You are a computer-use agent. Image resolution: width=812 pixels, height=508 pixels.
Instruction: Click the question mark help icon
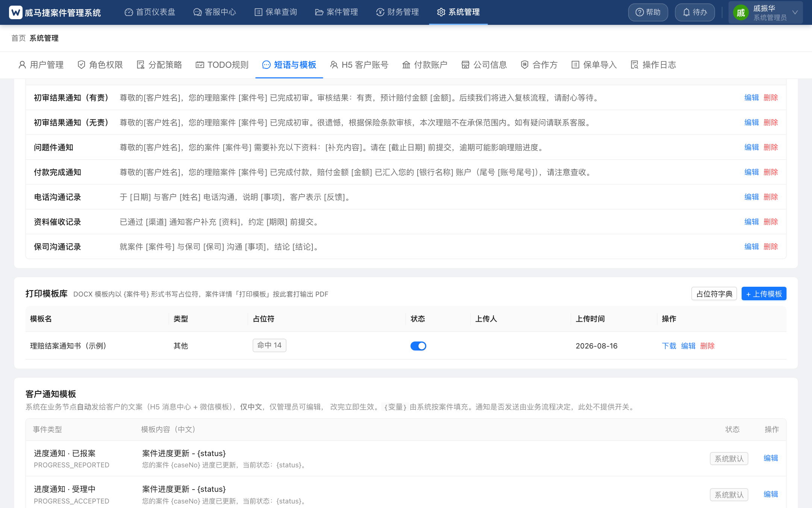(x=639, y=12)
